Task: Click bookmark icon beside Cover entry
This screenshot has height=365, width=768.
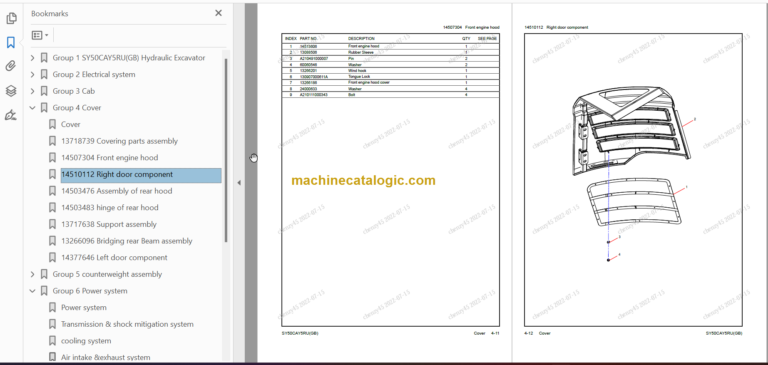Action: (x=52, y=124)
